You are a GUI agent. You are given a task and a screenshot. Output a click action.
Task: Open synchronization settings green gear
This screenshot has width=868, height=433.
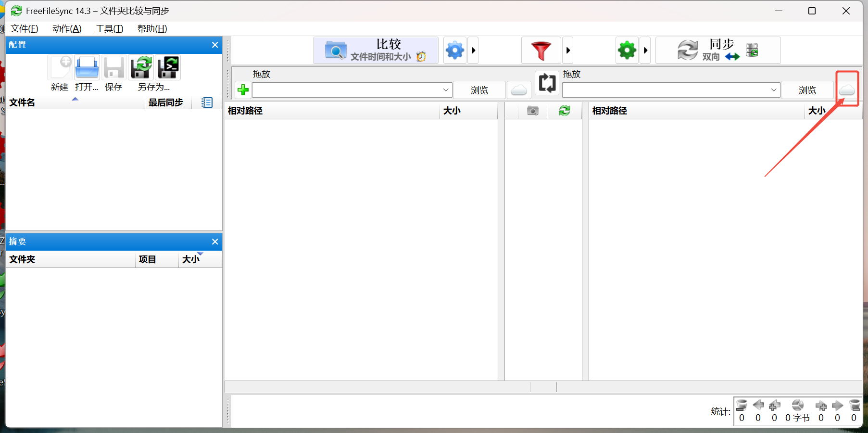pyautogui.click(x=627, y=50)
